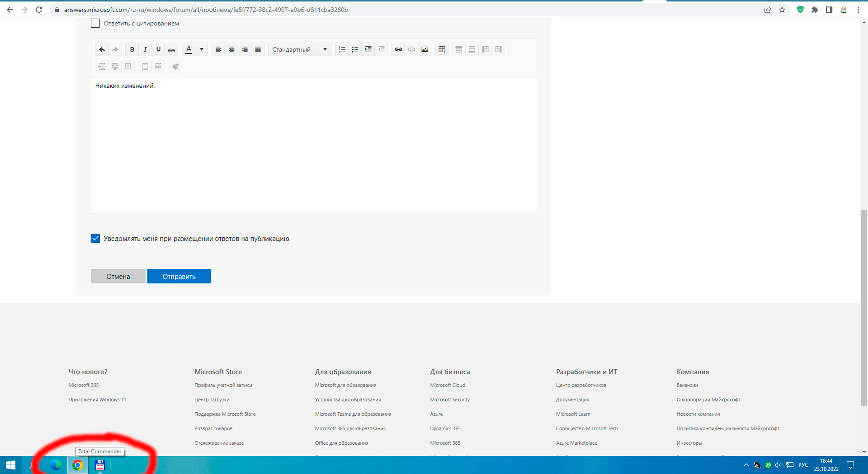Open the Поддержка Microsoft Store link
Image resolution: width=868 pixels, height=474 pixels.
[225, 414]
